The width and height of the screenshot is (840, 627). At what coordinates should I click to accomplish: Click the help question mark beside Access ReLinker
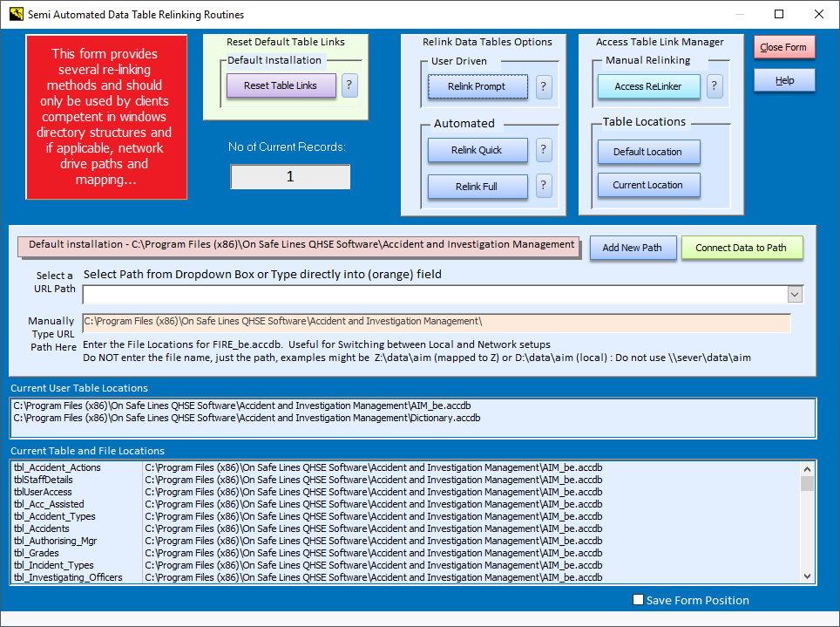[715, 85]
